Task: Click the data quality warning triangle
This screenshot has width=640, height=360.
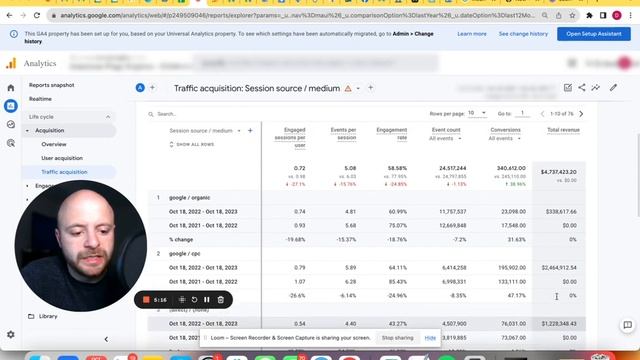Action: tap(348, 88)
